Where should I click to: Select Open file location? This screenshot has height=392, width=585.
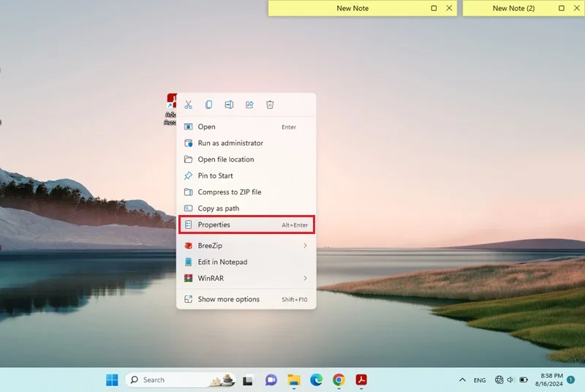(246, 159)
